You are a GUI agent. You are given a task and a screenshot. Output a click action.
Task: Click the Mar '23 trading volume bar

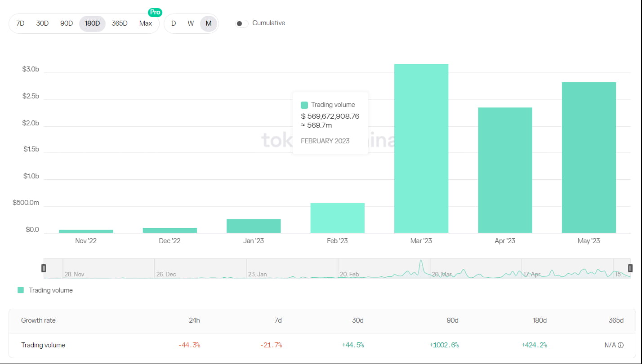point(421,148)
